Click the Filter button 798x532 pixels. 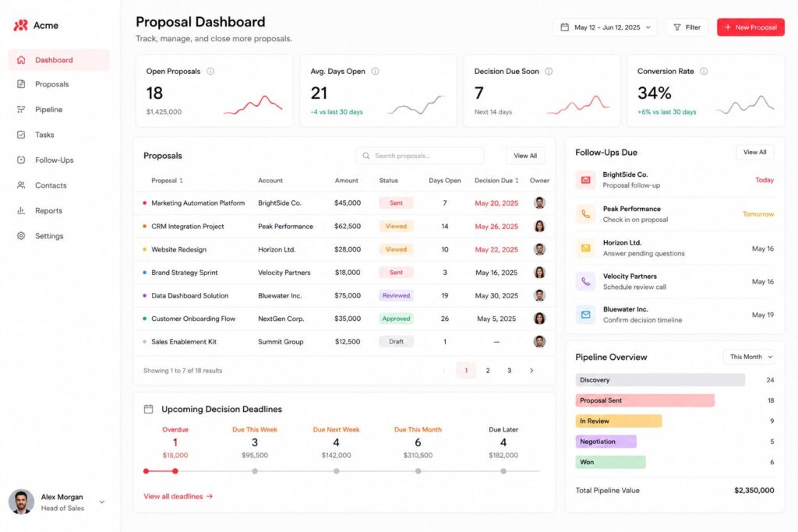coord(687,27)
